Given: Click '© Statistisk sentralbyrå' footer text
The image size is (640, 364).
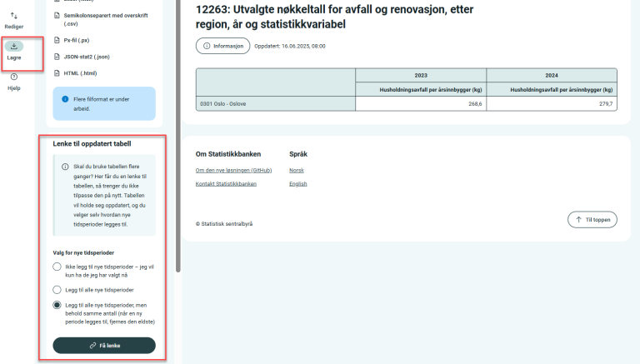Looking at the screenshot, I should coord(224,224).
